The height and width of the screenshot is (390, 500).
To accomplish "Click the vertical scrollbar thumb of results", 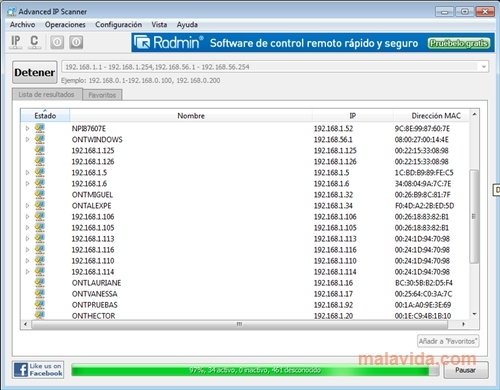I will click(x=474, y=217).
